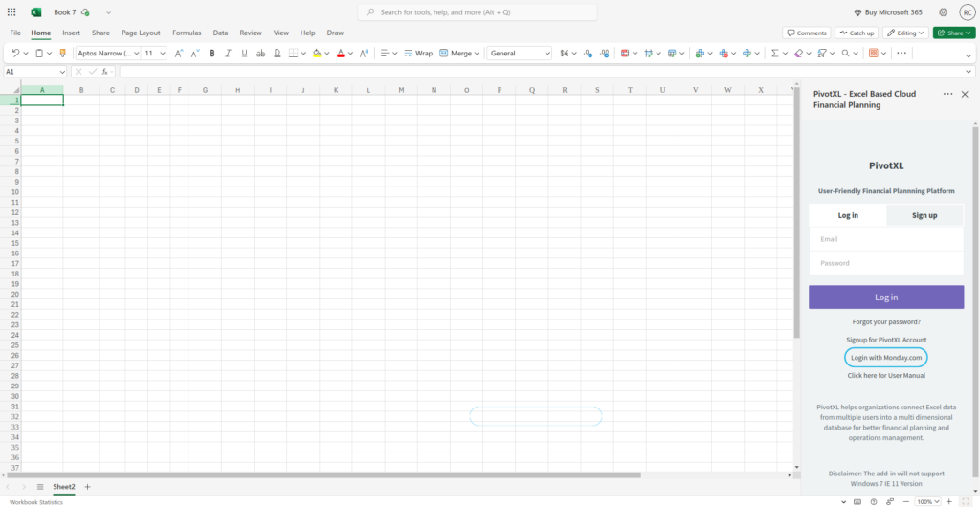
Task: Click the currency format icon
Action: (x=565, y=53)
